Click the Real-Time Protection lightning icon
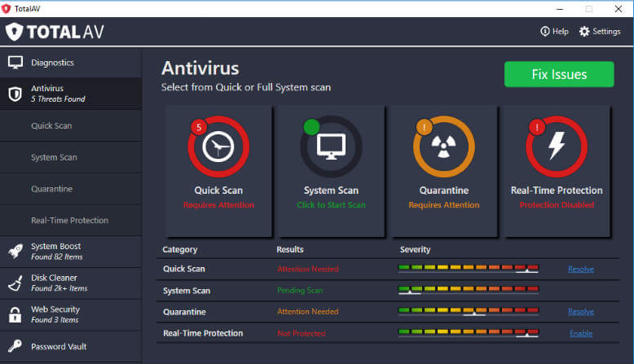Screen dimensions: 634x364 coord(557,147)
